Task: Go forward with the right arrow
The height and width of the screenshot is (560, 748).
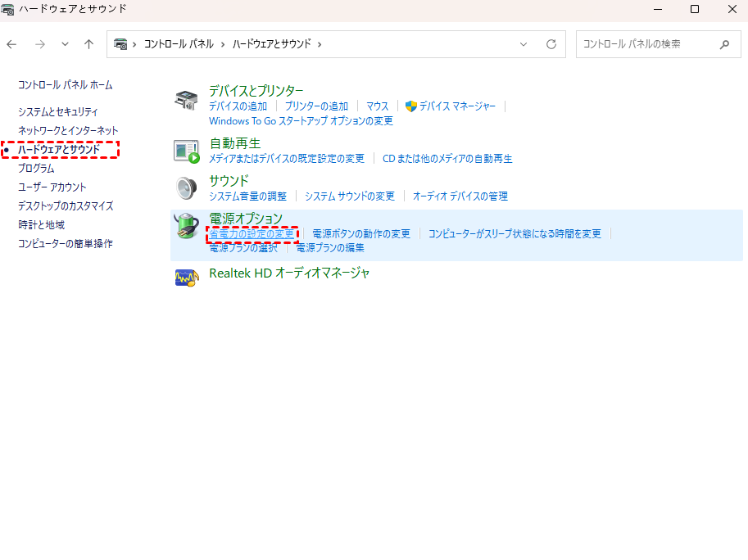Action: coord(40,44)
